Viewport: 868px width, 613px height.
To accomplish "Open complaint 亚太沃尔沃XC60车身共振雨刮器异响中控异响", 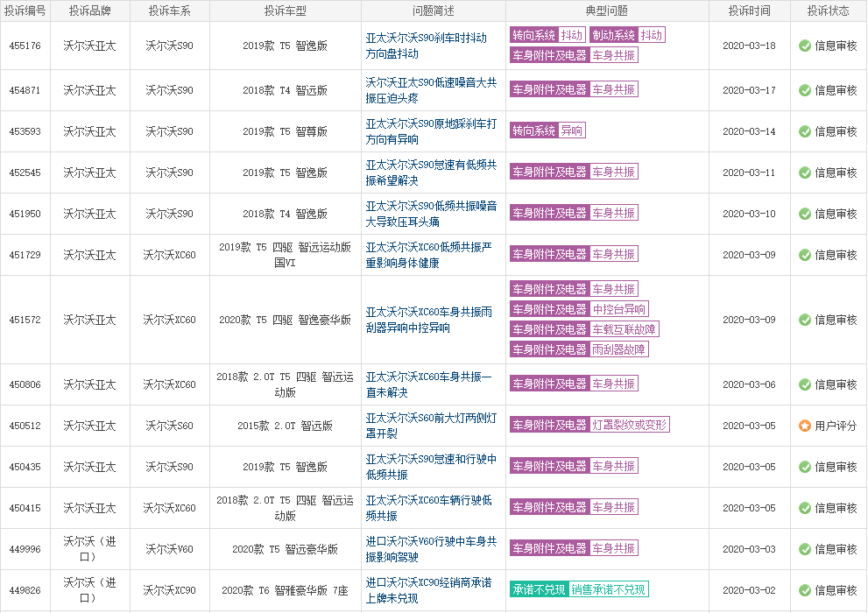I will pos(428,320).
